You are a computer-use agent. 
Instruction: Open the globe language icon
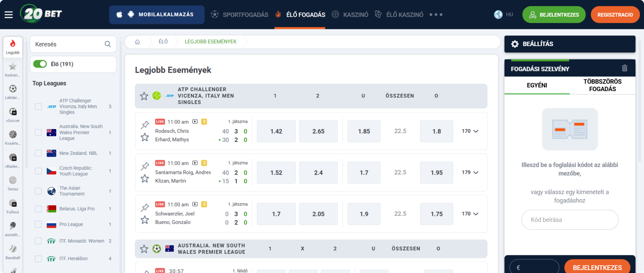coord(498,14)
